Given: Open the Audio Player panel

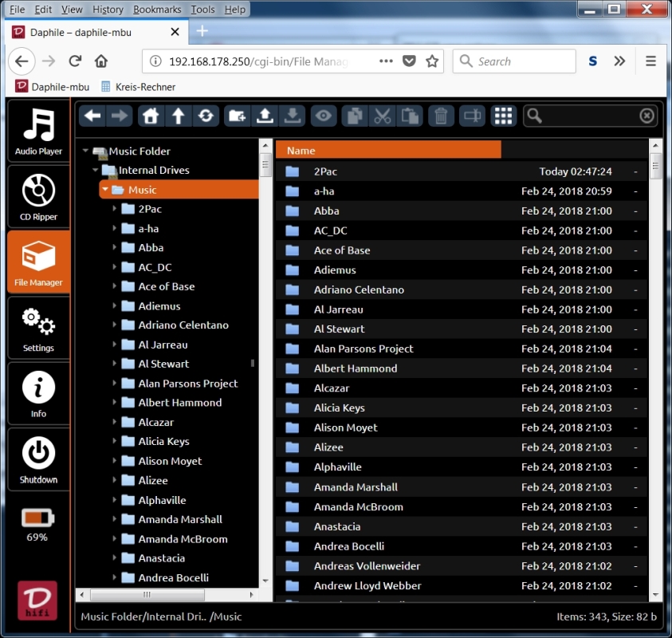Looking at the screenshot, I should pyautogui.click(x=38, y=131).
